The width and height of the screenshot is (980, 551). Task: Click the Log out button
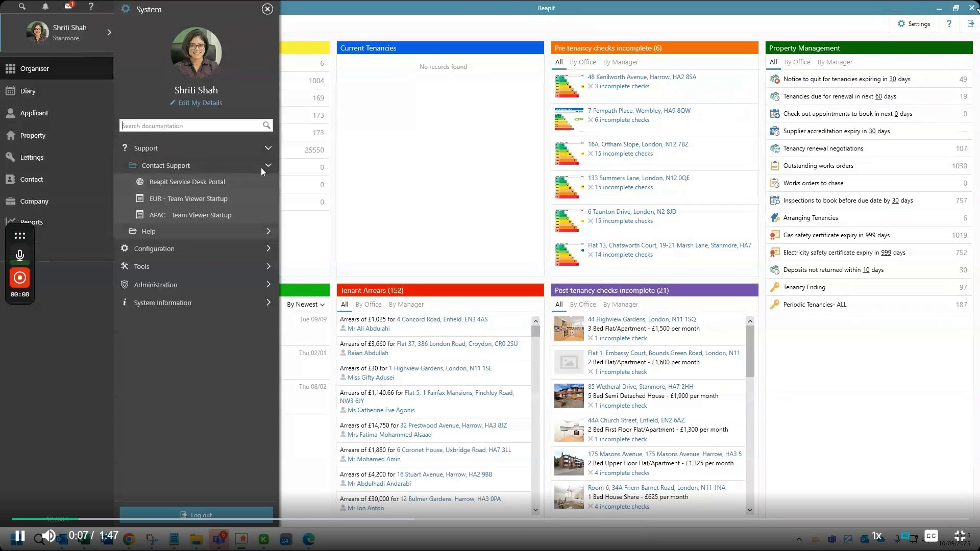click(x=196, y=515)
